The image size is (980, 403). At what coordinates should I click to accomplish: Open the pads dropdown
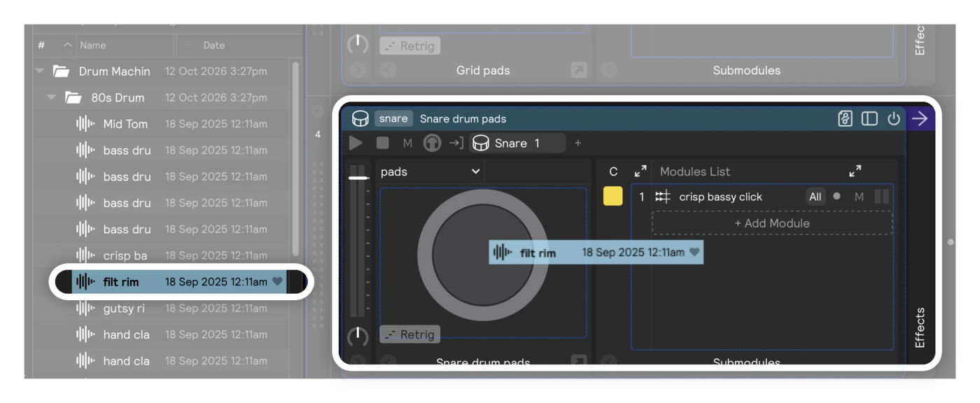pos(430,171)
